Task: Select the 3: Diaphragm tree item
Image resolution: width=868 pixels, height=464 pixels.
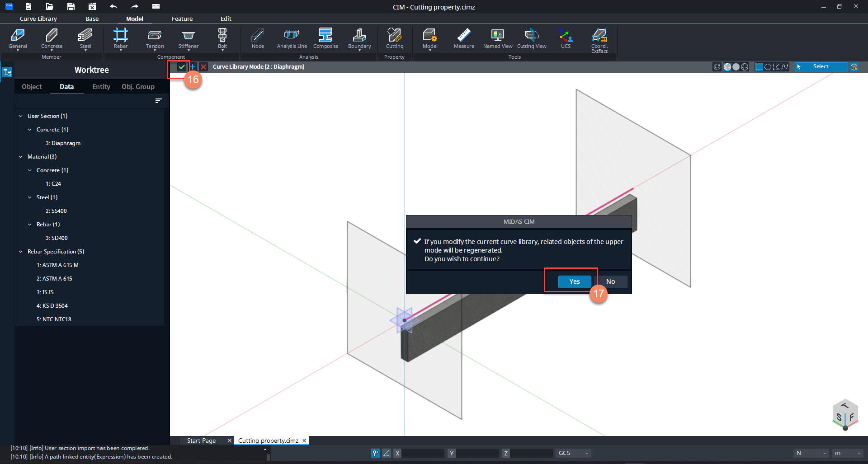Action: 63,143
